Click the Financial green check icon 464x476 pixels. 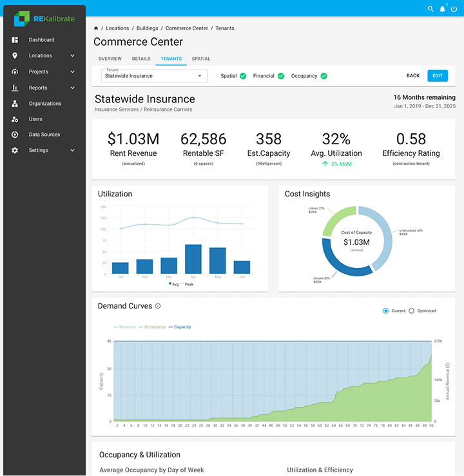(281, 76)
